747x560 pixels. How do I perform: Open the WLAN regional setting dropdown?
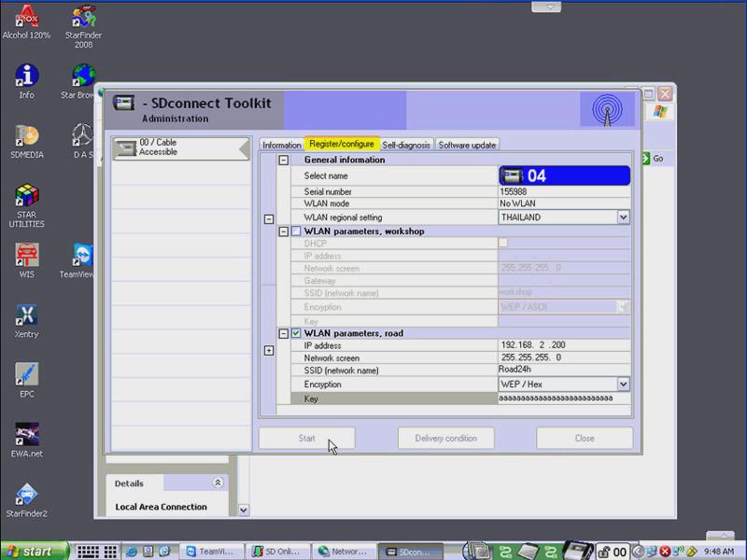(x=623, y=217)
